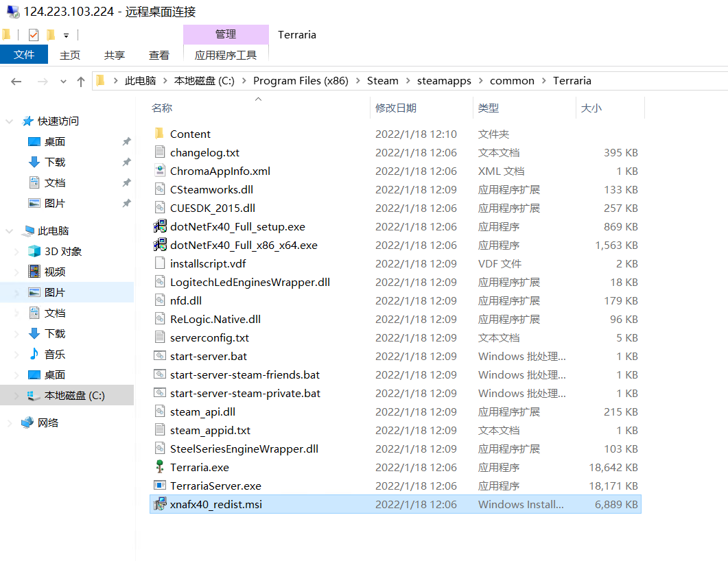
Task: Click the Remote Desktop Connection title icon
Action: pos(13,12)
